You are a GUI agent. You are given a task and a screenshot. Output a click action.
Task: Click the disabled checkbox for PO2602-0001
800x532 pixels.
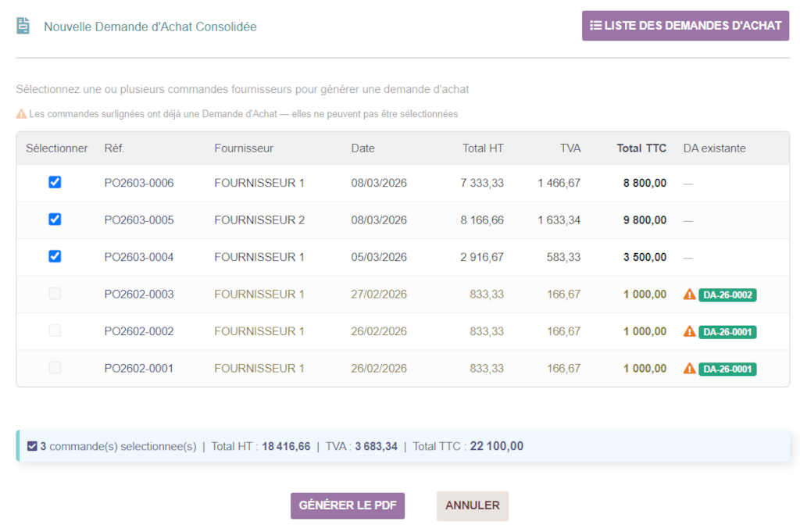[55, 367]
